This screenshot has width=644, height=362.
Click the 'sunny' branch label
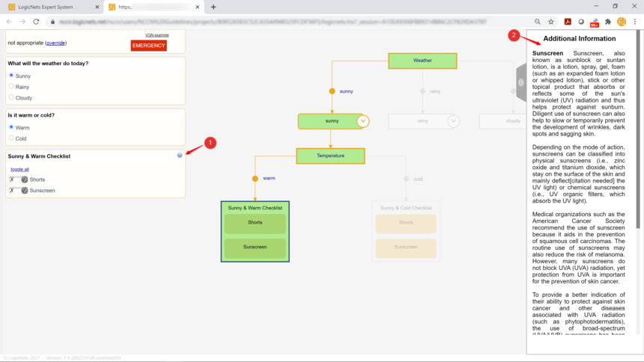[346, 91]
